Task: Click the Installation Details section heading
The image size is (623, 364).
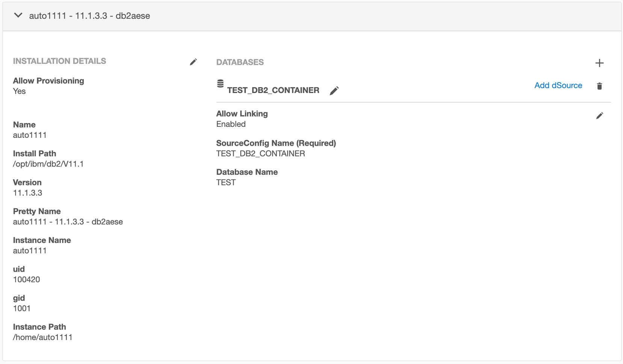Action: [59, 61]
